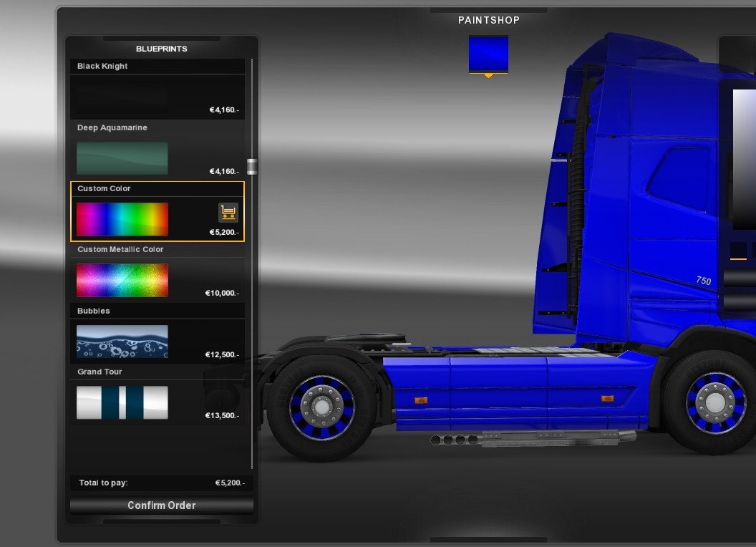Viewport: 756px width, 547px height.
Task: Click the Custom Metallic Color label
Action: click(120, 249)
